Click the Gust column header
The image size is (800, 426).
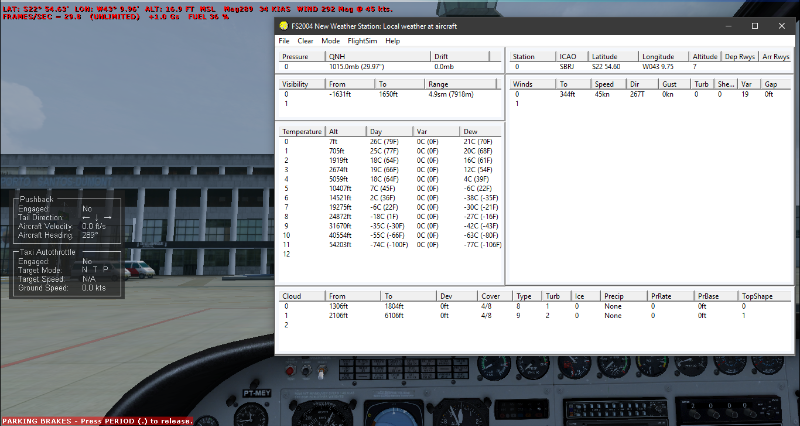click(x=674, y=84)
